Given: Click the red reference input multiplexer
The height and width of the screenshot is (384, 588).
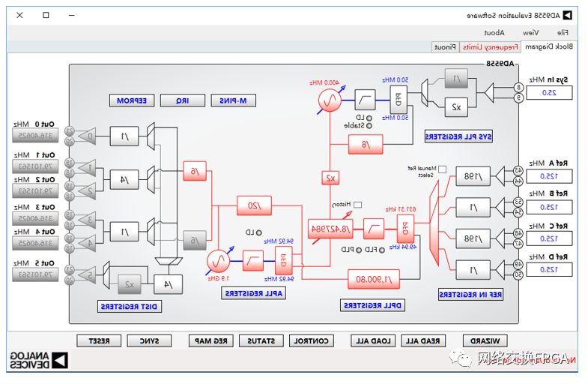Looking at the screenshot, I should tap(434, 223).
